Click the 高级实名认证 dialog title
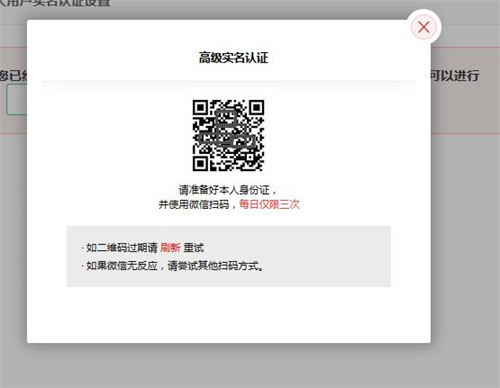The height and width of the screenshot is (388, 500). coord(233,58)
